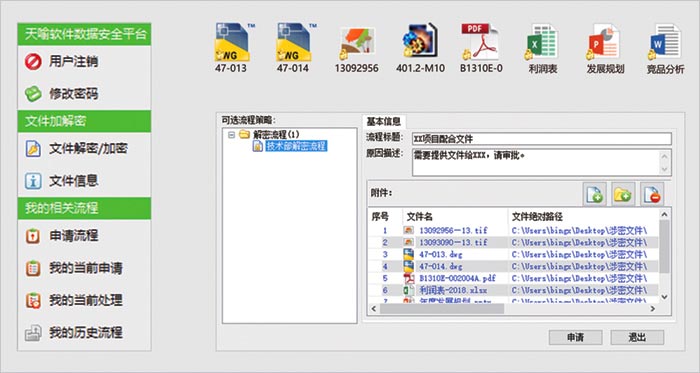This screenshot has width=700, height=373.
Task: Select the 发展规划 PowerPoint file icon
Action: 604,42
